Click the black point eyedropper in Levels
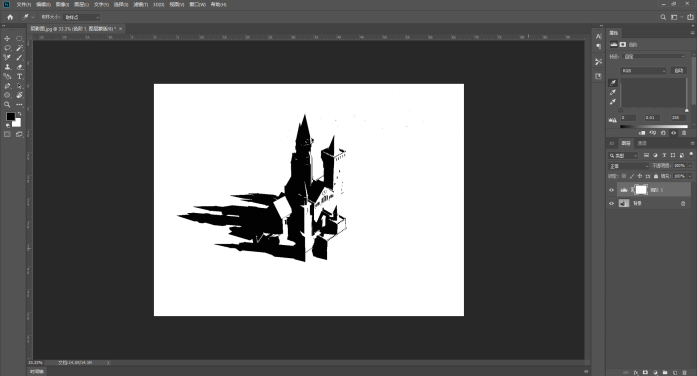 click(x=613, y=83)
